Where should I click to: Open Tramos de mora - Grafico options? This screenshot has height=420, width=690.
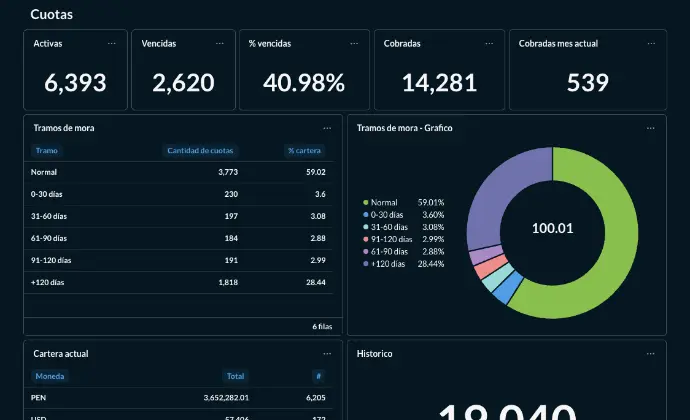pos(650,128)
